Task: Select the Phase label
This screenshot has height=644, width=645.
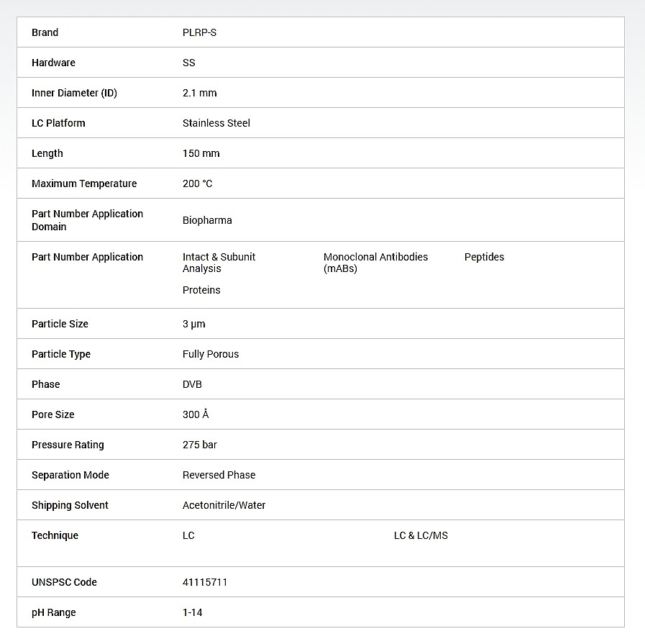Action: coord(45,384)
